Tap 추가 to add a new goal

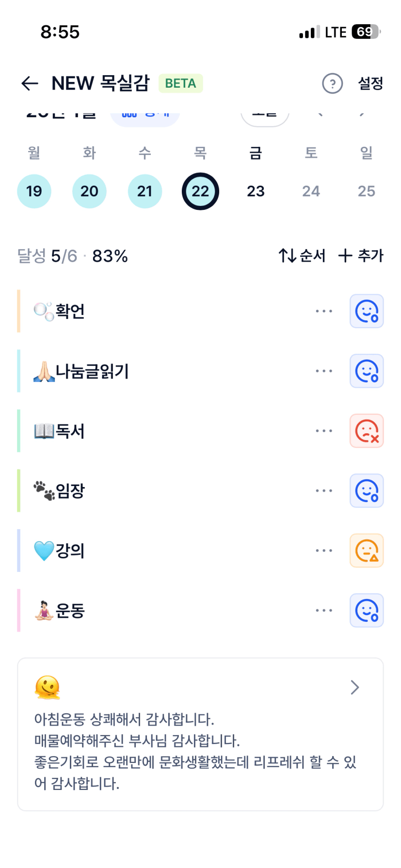click(x=361, y=255)
